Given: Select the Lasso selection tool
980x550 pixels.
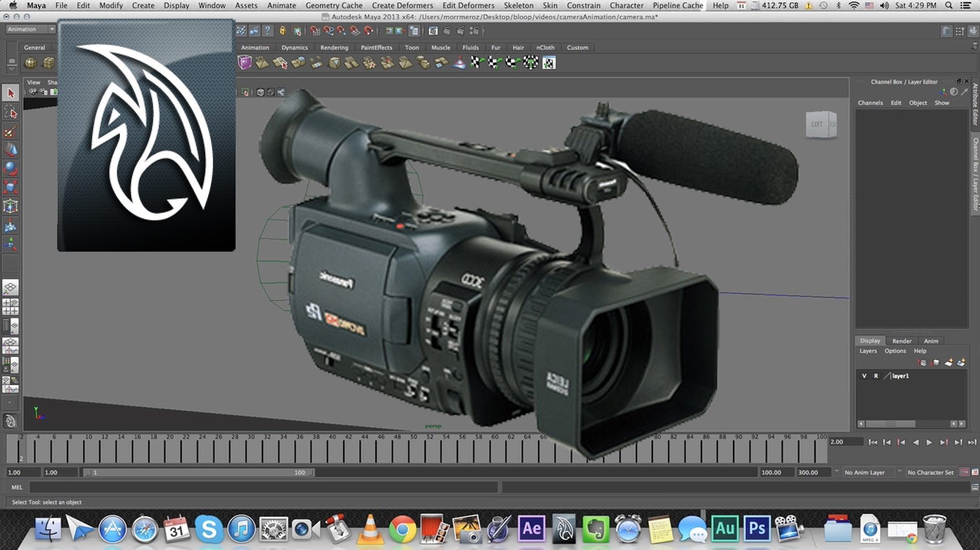Looking at the screenshot, I should [x=11, y=112].
